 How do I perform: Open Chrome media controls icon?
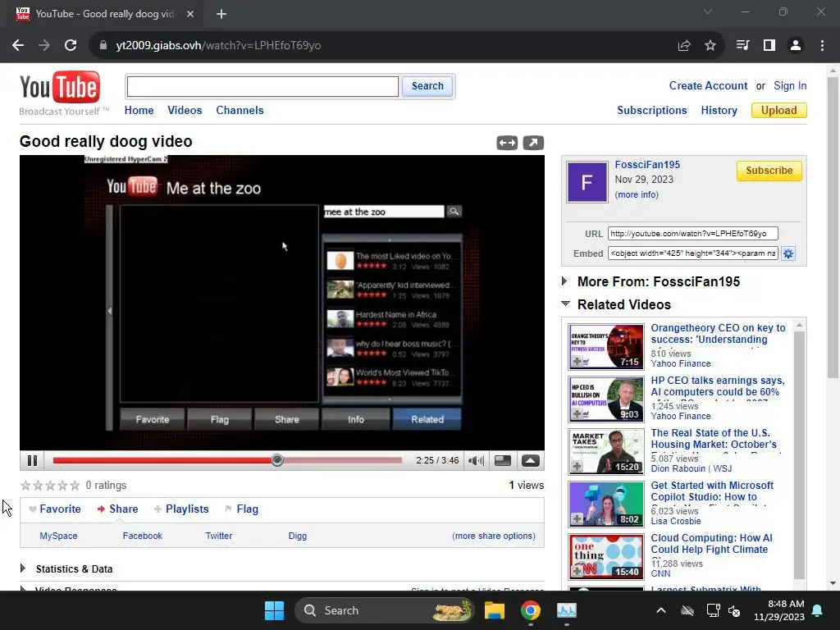pos(742,46)
